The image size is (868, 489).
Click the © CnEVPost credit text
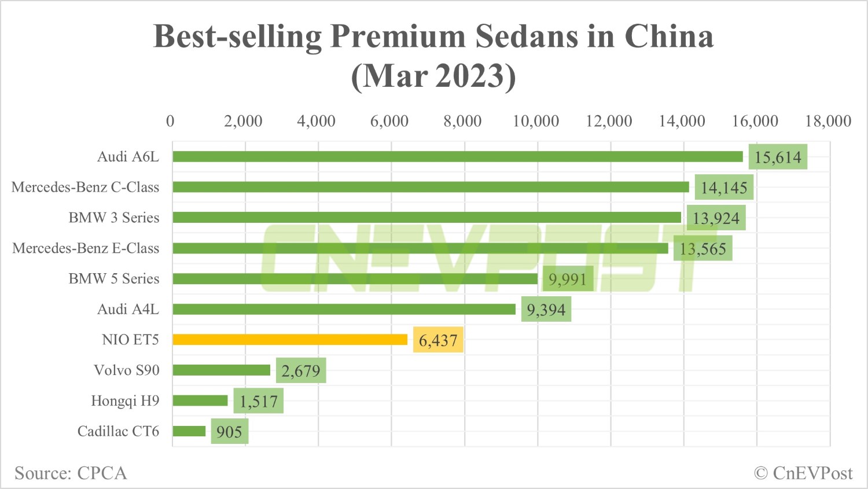[804, 473]
